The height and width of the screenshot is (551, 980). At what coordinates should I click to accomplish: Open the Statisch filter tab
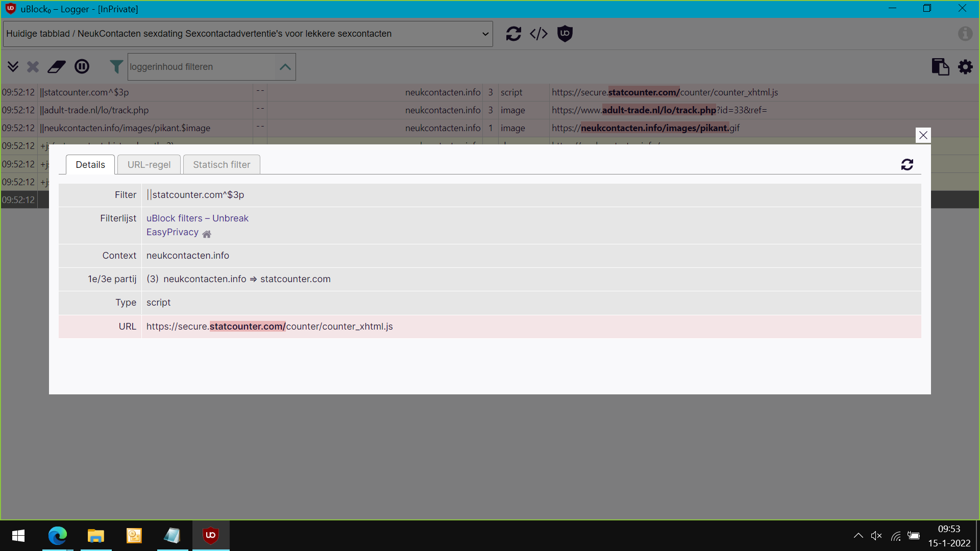coord(221,164)
